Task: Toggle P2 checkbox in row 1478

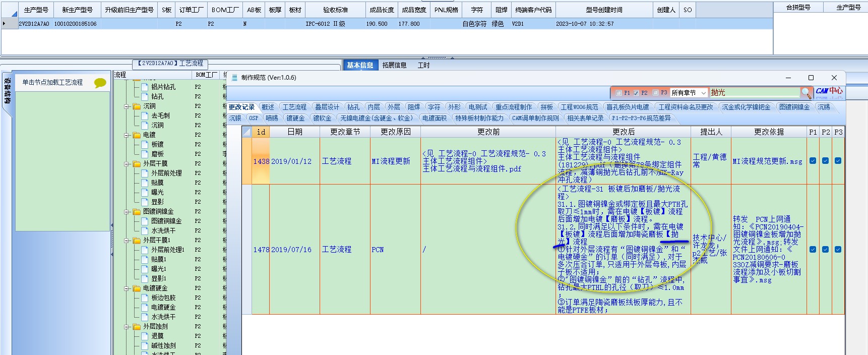Action: tap(825, 249)
